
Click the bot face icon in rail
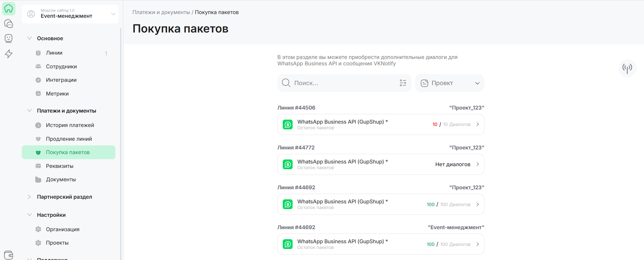tap(9, 39)
